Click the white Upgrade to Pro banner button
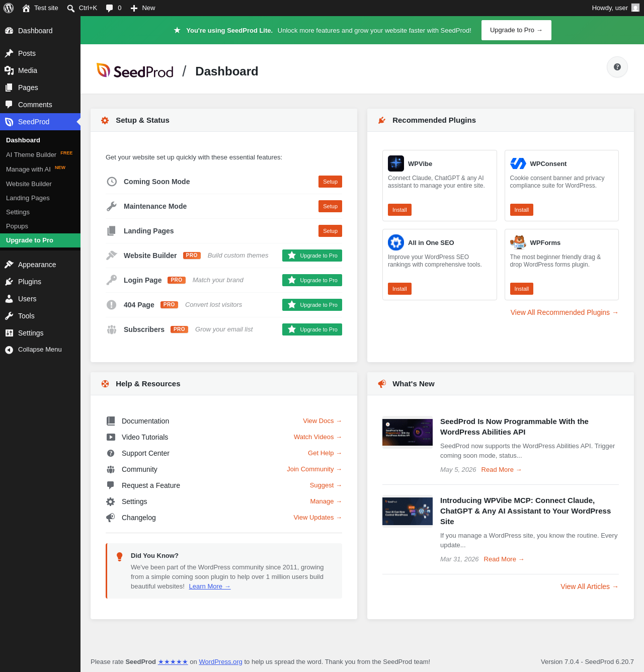 pyautogui.click(x=516, y=30)
